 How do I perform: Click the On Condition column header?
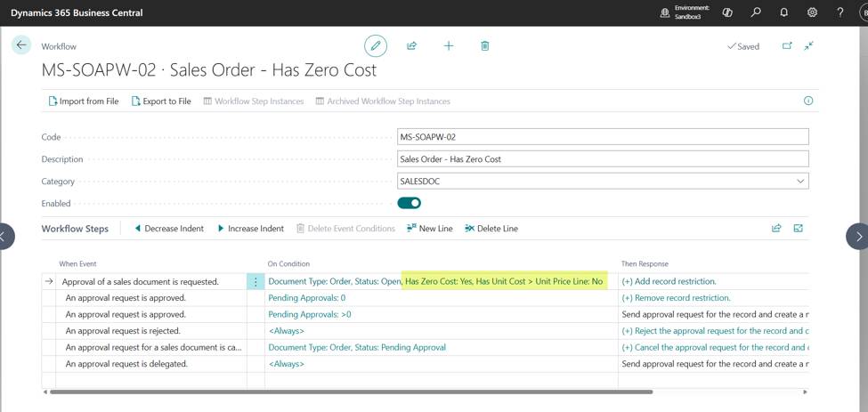288,263
